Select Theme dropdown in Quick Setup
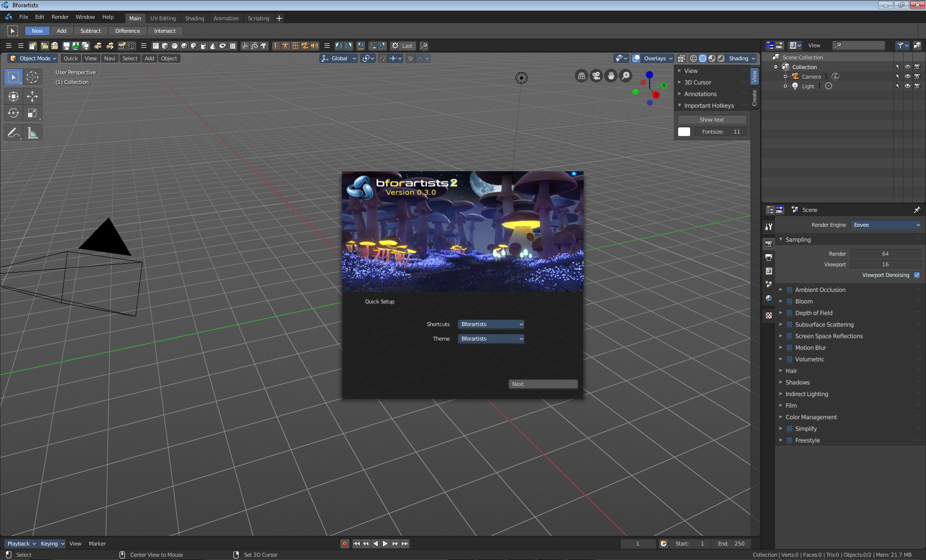The width and height of the screenshot is (926, 560). (x=491, y=339)
